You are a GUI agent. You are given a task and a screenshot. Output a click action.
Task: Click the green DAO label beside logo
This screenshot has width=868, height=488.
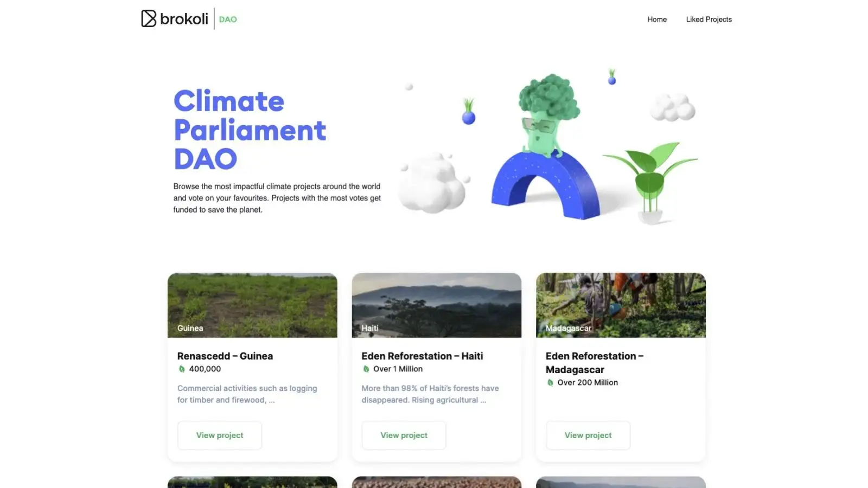point(228,20)
